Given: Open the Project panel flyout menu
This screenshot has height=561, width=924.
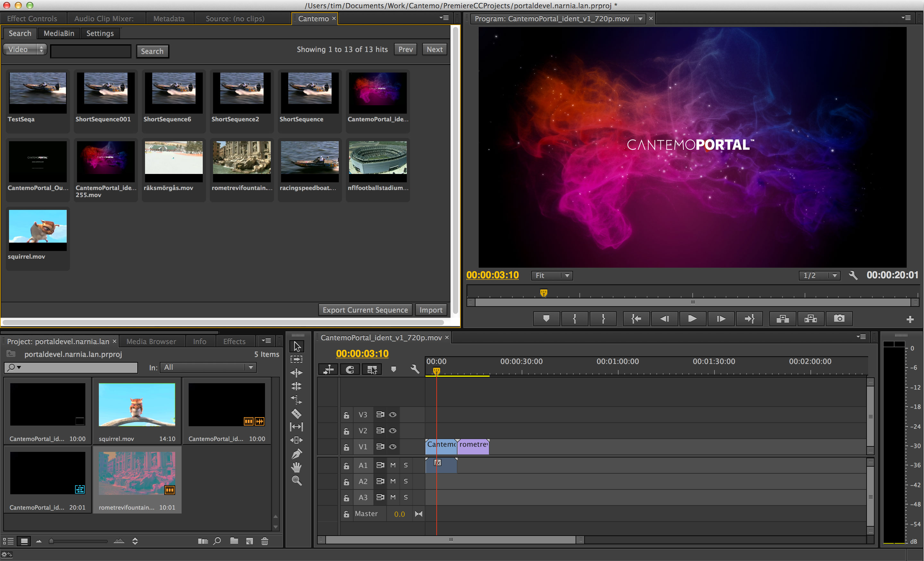Looking at the screenshot, I should [x=266, y=341].
